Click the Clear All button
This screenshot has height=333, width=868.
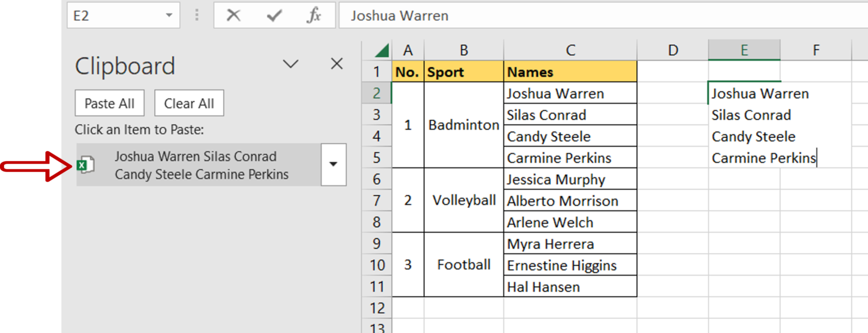pos(189,103)
